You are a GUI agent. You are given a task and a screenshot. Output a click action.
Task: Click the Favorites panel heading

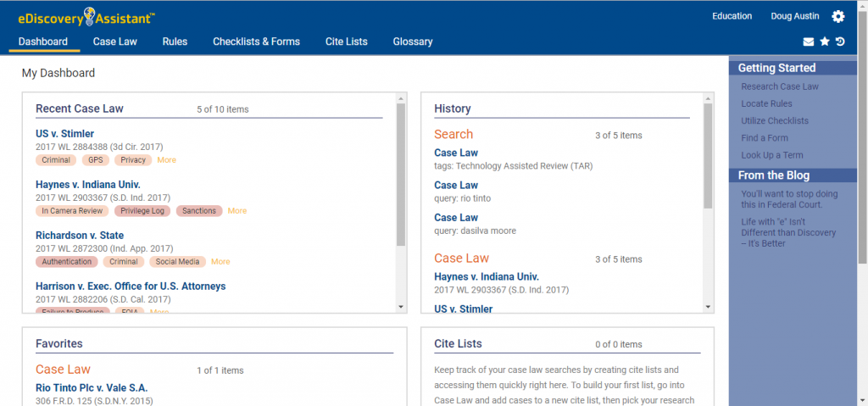[x=59, y=343]
